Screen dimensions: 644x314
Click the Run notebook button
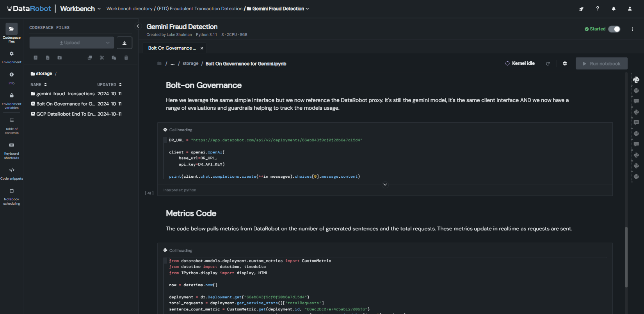coord(601,64)
